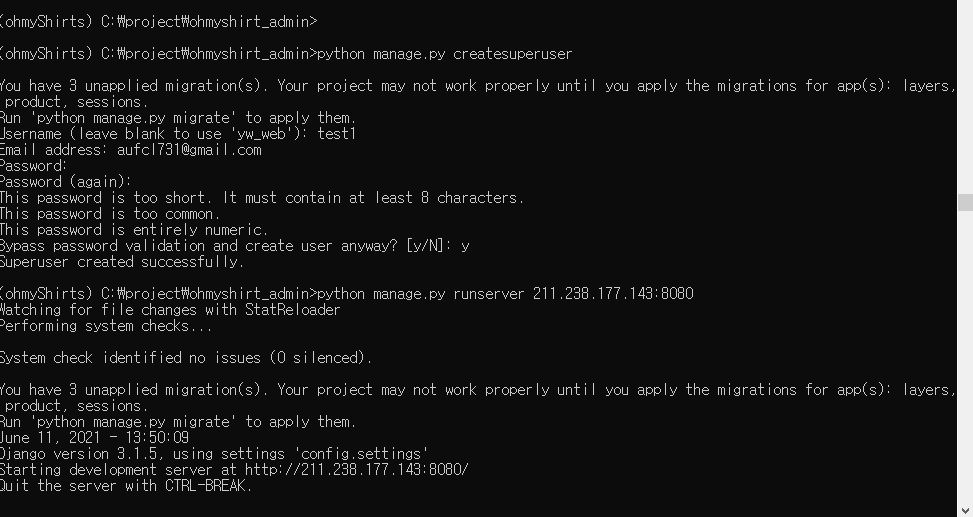The image size is (973, 517).
Task: Click the 'password is too short' warning line
Action: click(x=262, y=198)
